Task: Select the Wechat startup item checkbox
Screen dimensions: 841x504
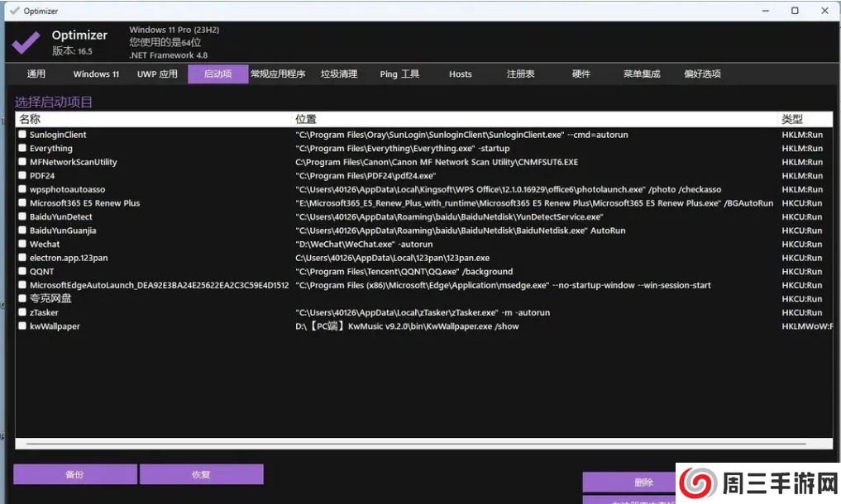Action: [x=23, y=245]
